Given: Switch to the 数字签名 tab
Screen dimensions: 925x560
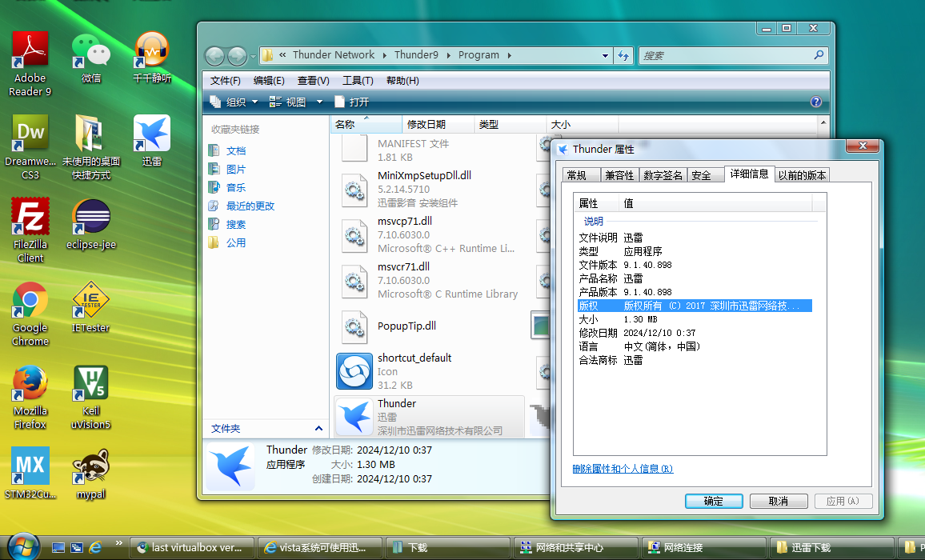Looking at the screenshot, I should click(663, 175).
